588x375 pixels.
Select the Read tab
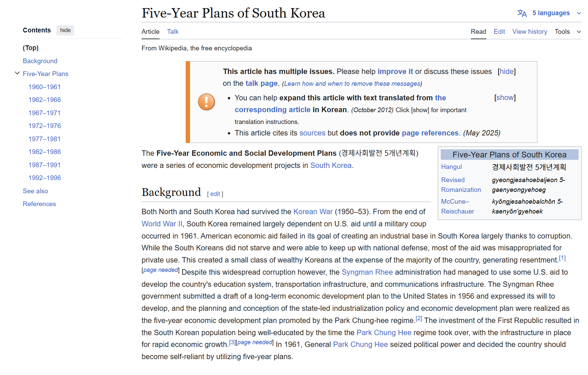point(478,31)
